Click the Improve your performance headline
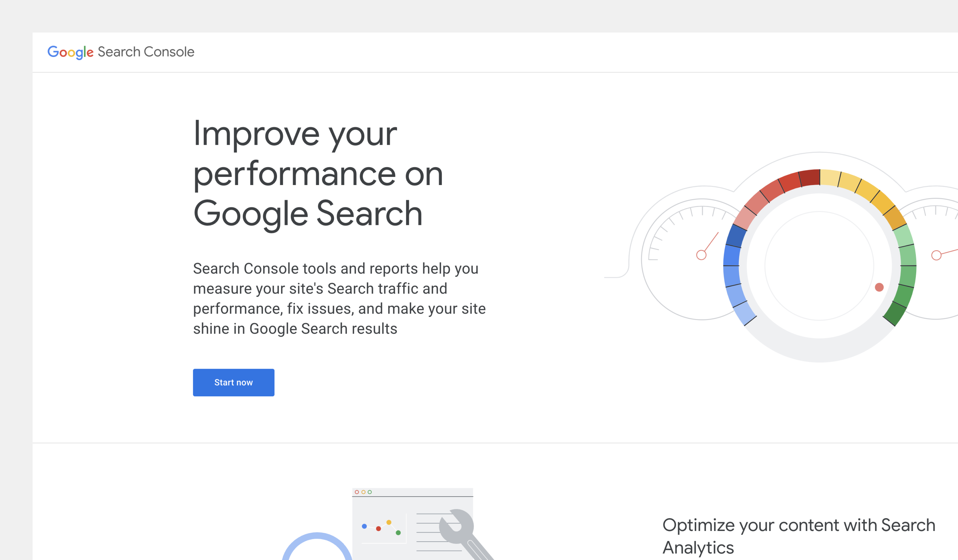The height and width of the screenshot is (560, 958). (318, 173)
